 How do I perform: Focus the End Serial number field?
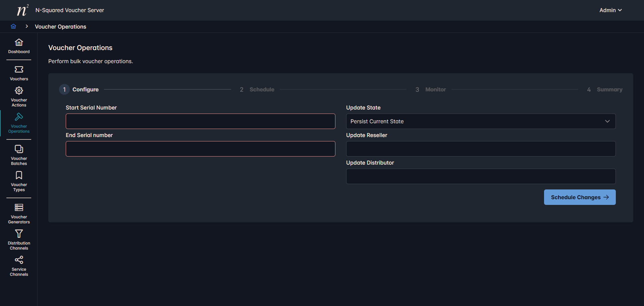click(x=200, y=149)
